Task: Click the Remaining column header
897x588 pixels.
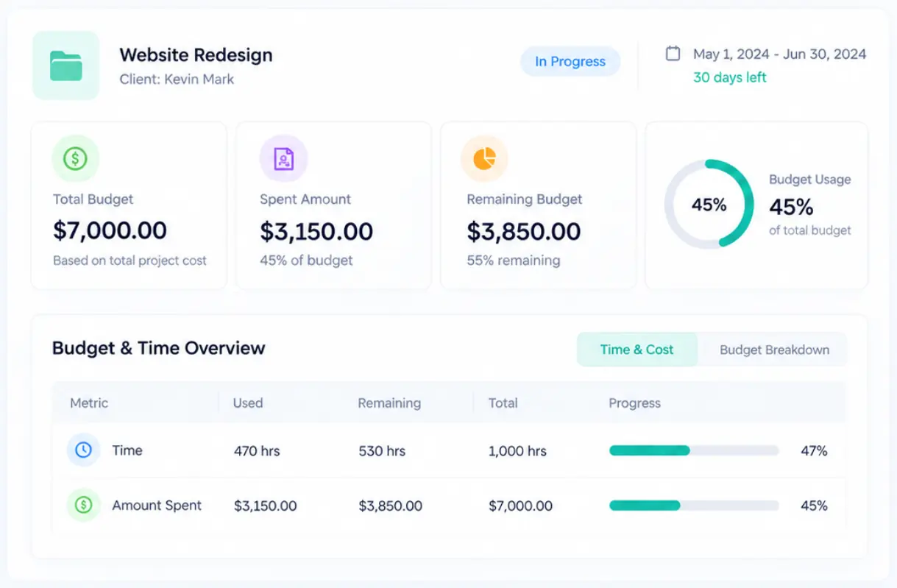Action: coord(389,403)
